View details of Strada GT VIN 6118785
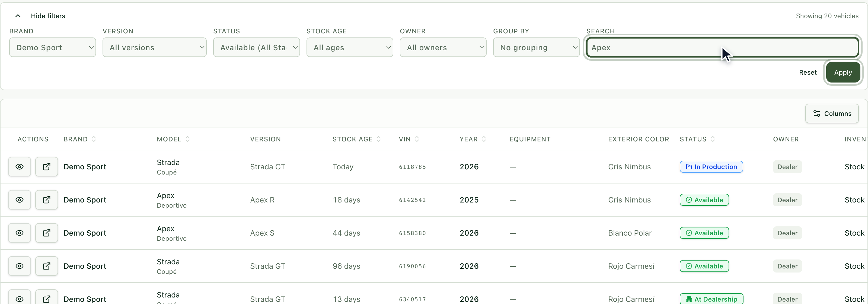The height and width of the screenshot is (304, 868). (20, 166)
